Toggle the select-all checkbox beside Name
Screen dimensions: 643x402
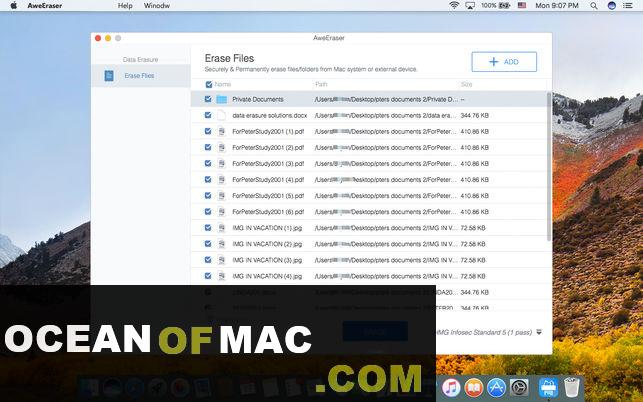tap(209, 85)
